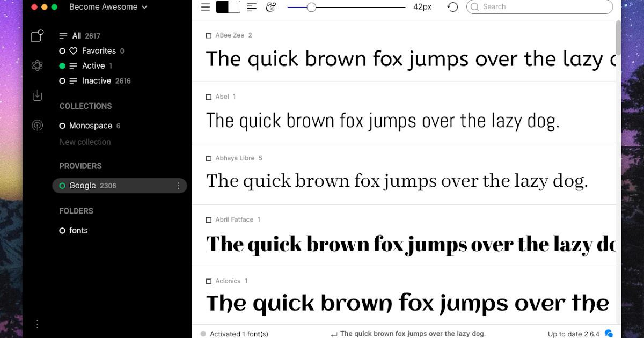This screenshot has width=644, height=338.
Task: Adjust the font size slider
Action: tap(312, 7)
